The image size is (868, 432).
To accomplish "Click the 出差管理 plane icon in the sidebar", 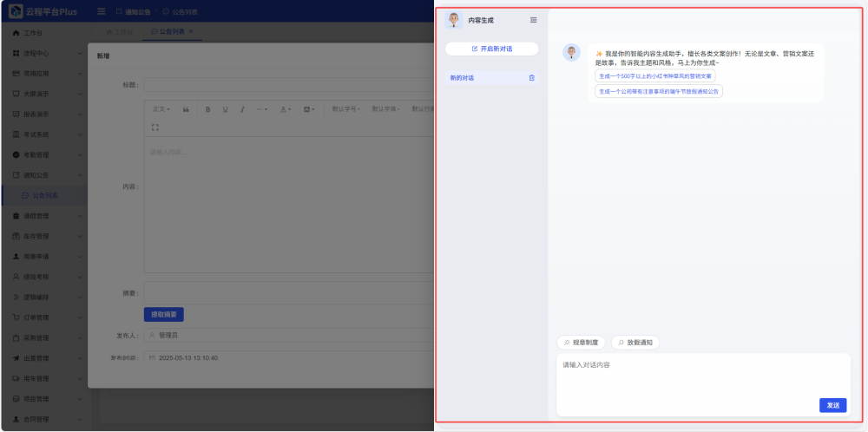I will point(16,358).
